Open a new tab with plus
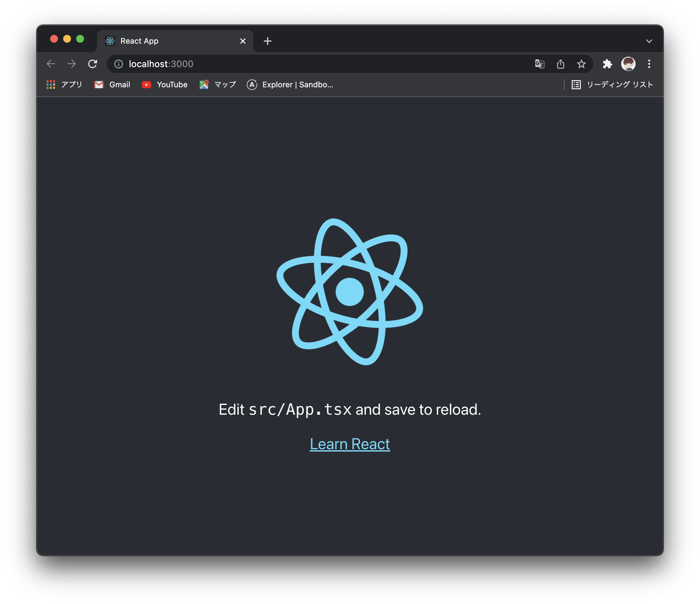 click(x=268, y=41)
